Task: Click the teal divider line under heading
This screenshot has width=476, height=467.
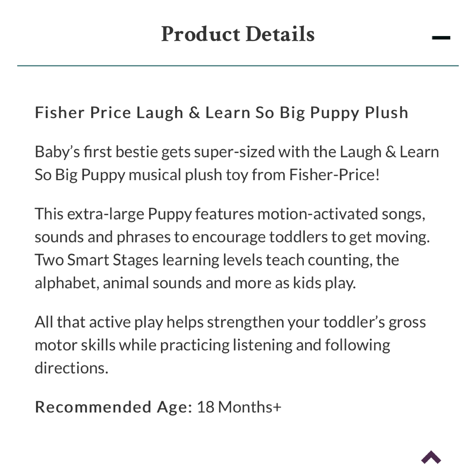Action: click(238, 66)
